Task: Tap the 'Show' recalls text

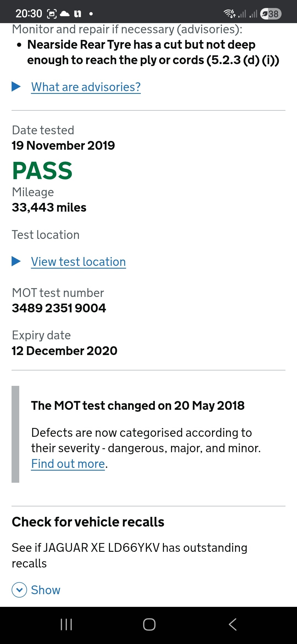Action: coord(46,590)
